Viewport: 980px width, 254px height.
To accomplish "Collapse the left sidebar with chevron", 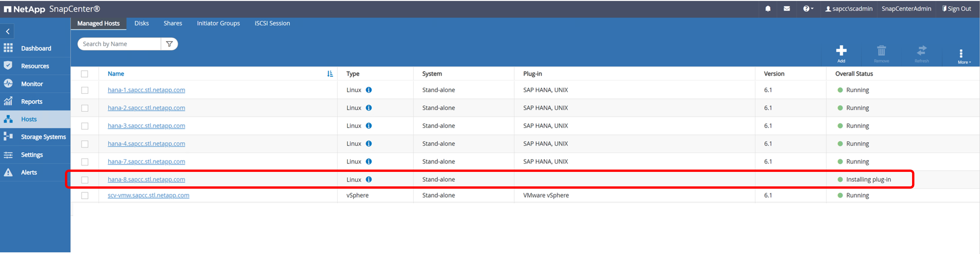I will pos(8,32).
